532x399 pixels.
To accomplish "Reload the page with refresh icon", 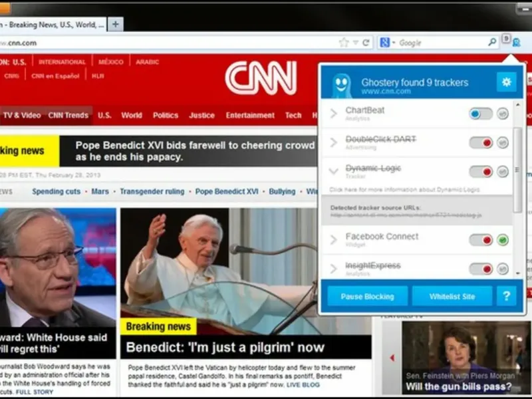I will (x=366, y=43).
